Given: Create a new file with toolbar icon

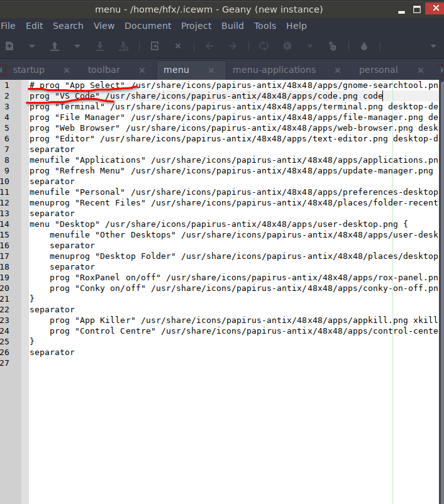Looking at the screenshot, I should point(9,47).
